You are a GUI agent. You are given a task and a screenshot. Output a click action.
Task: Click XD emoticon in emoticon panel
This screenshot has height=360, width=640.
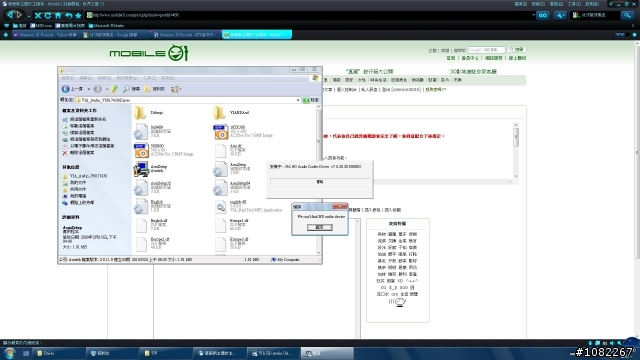click(400, 281)
